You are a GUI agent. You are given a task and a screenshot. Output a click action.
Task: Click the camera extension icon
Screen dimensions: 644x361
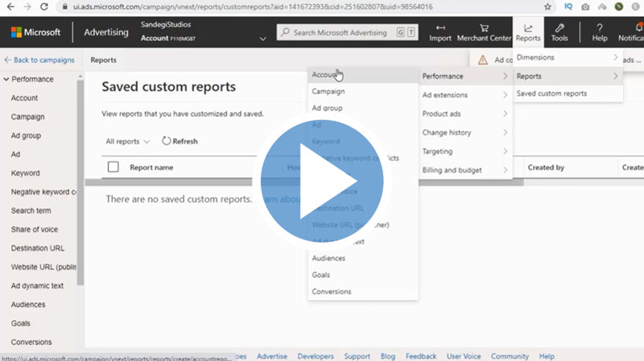pos(585,6)
